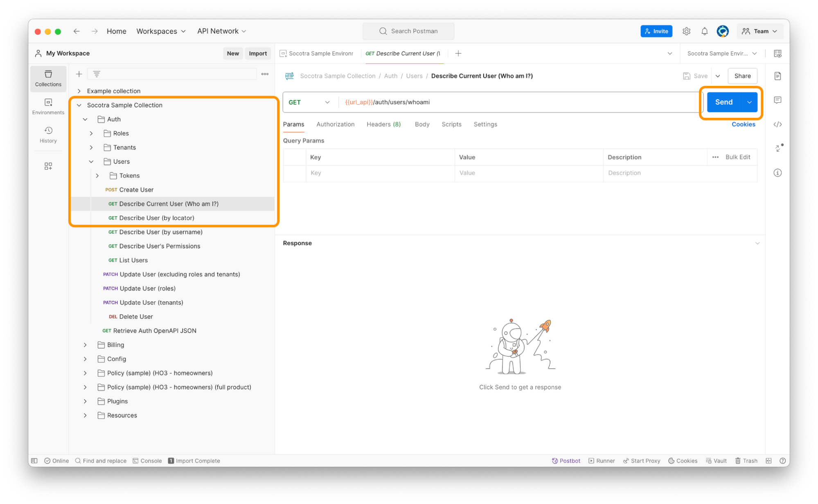Click the Search Postman field
The height and width of the screenshot is (504, 818).
tap(408, 31)
